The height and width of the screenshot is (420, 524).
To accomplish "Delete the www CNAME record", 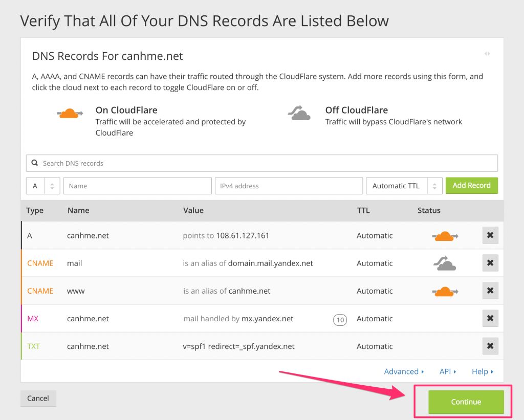I will click(x=490, y=291).
